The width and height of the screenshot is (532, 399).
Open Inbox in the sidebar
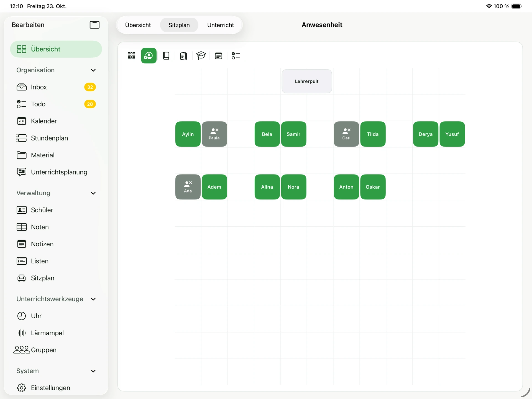(56, 87)
